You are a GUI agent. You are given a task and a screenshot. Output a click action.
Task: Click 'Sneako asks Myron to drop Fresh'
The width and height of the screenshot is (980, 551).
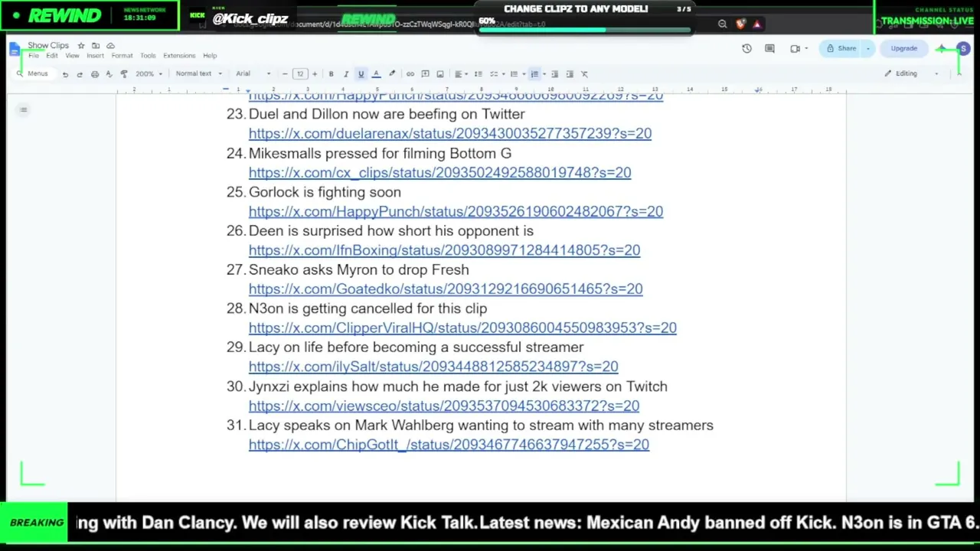(358, 269)
